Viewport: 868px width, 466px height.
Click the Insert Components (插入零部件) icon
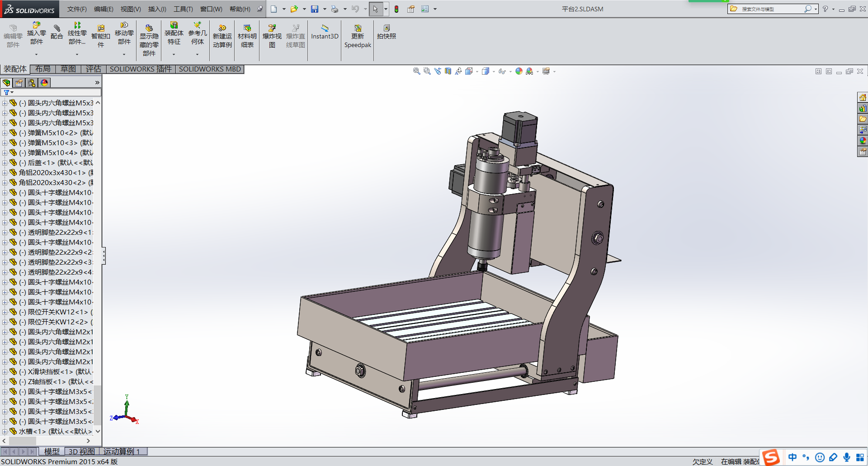point(37,33)
